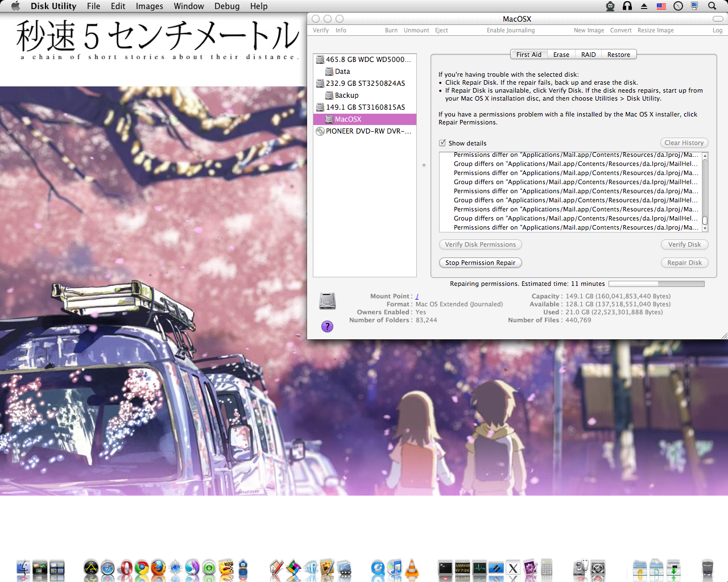Open the Debug menu

pyautogui.click(x=226, y=6)
